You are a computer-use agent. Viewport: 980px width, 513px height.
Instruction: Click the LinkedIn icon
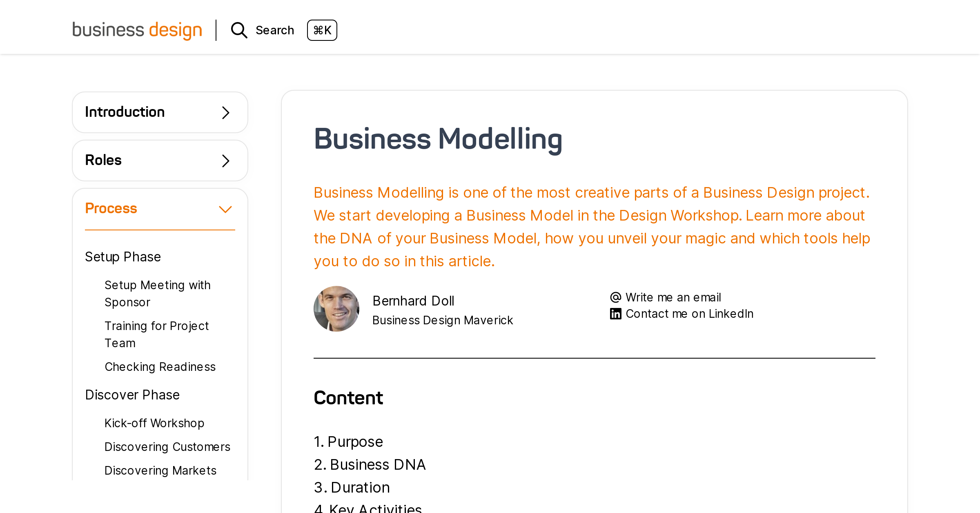pyautogui.click(x=615, y=313)
